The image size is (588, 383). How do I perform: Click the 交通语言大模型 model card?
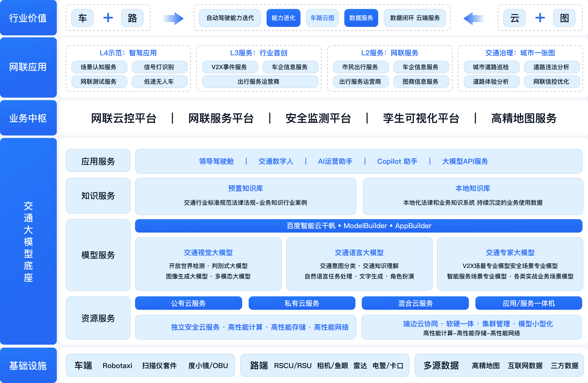pos(359,264)
